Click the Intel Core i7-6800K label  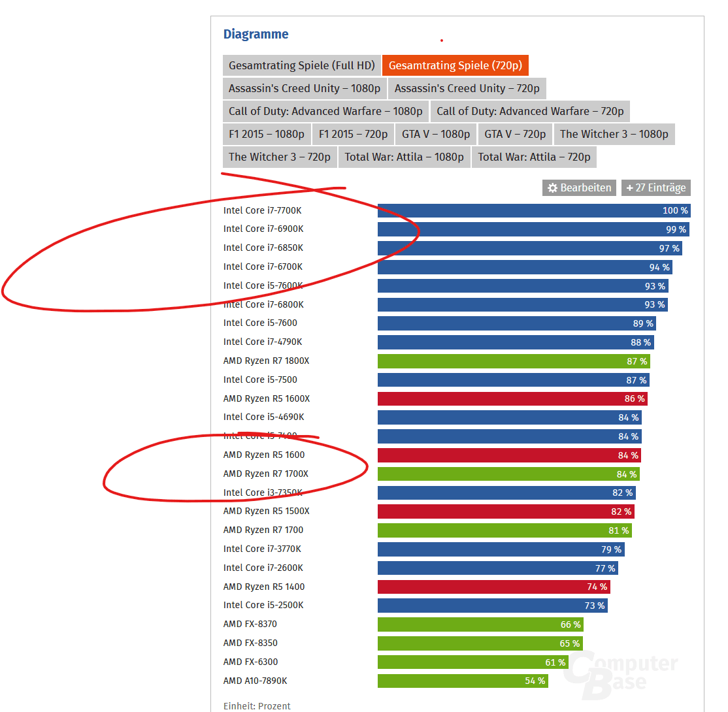[x=263, y=304]
